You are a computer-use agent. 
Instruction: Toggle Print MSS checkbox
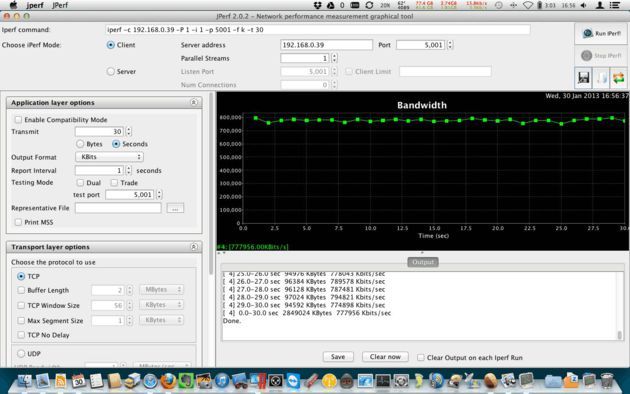click(x=18, y=222)
